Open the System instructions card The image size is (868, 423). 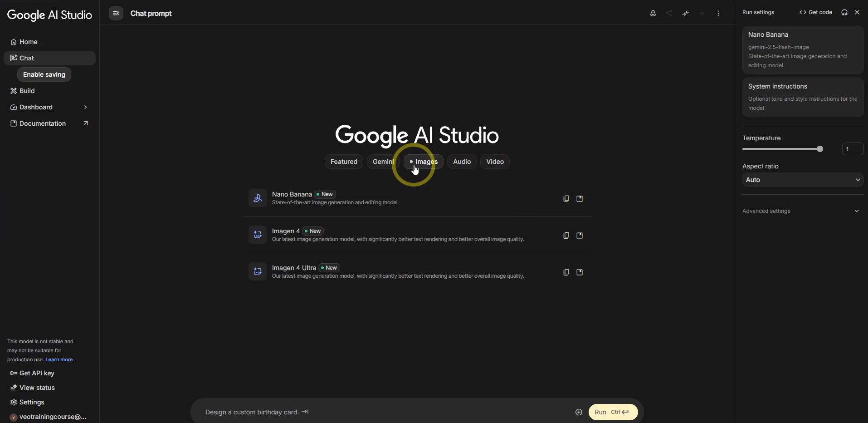[803, 97]
